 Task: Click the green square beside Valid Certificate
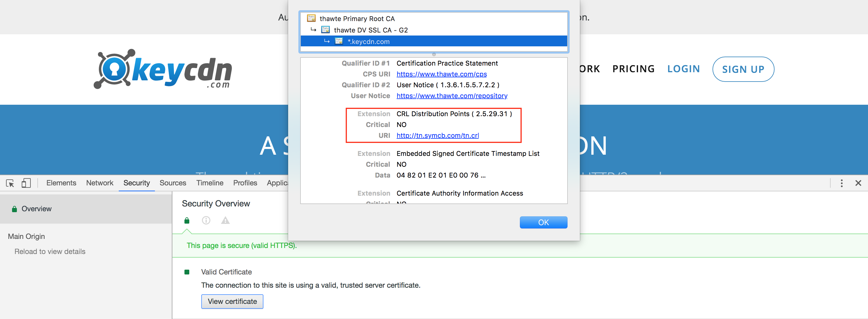pyautogui.click(x=187, y=272)
